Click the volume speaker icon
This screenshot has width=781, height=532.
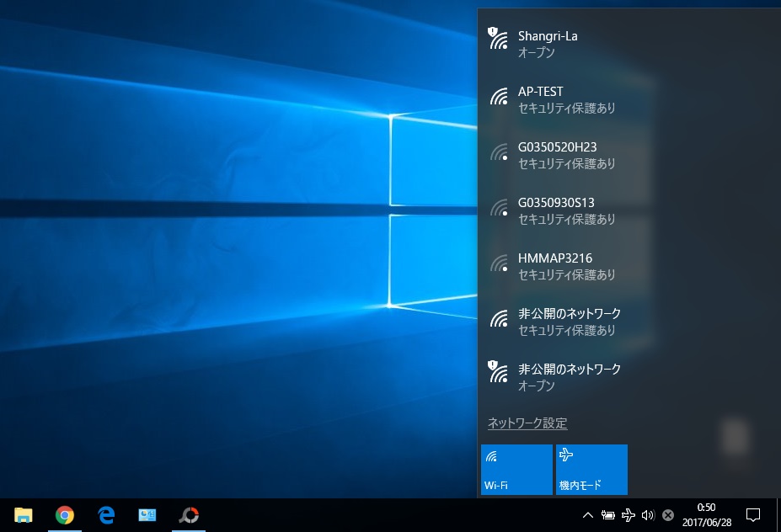[x=648, y=515]
